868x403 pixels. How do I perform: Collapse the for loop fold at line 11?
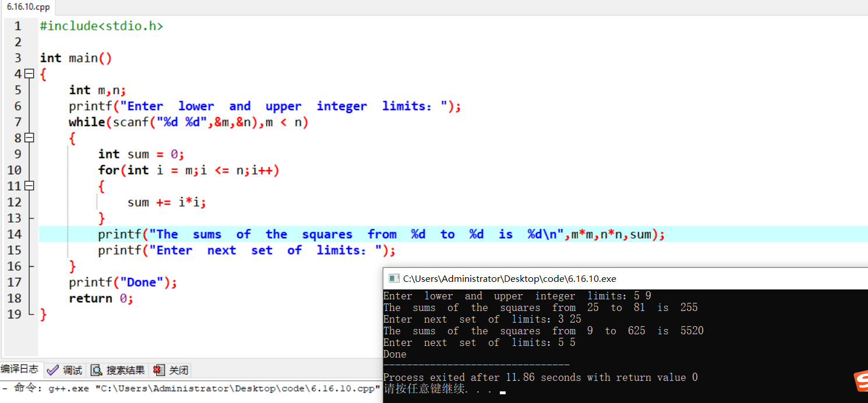pos(29,186)
